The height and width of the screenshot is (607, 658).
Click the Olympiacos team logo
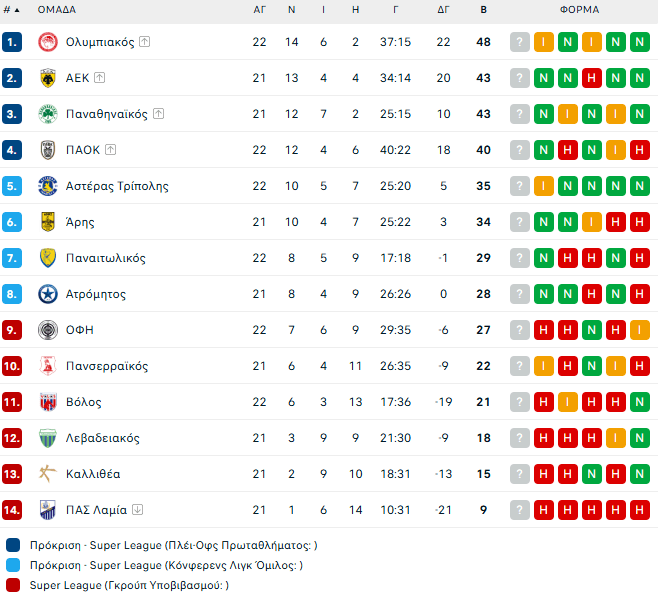47,42
